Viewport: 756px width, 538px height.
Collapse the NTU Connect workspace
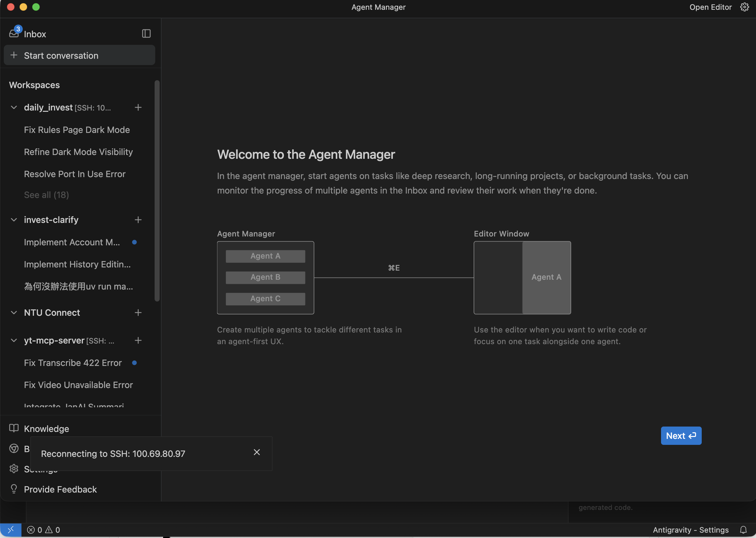tap(14, 312)
